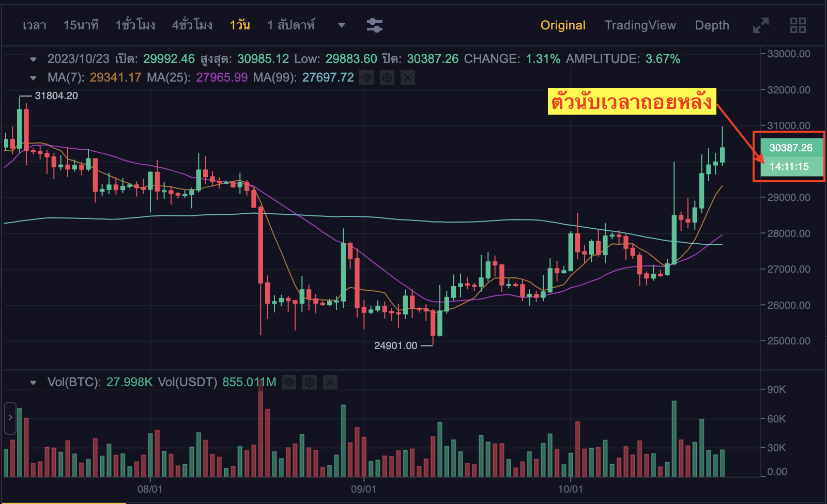The image size is (827, 504).
Task: Switch to the Depth chart tab
Action: pyautogui.click(x=712, y=25)
